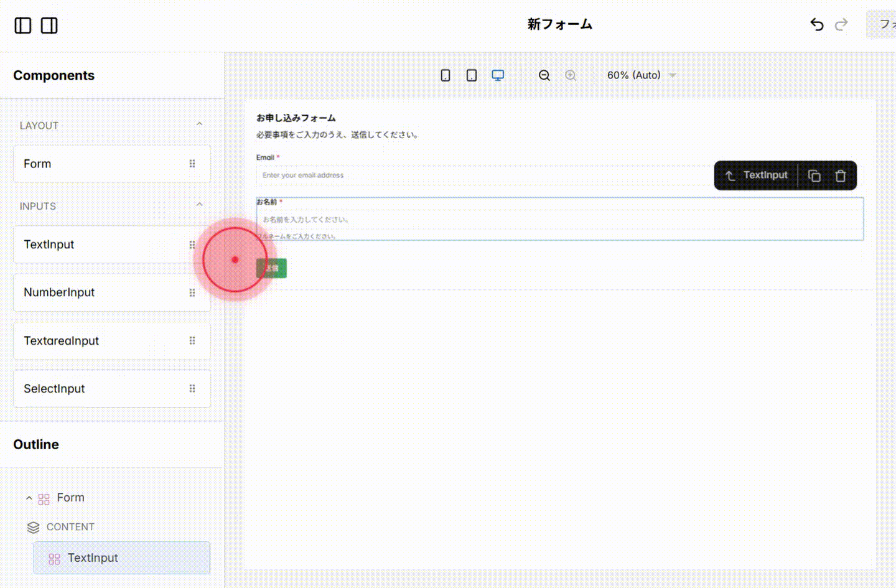Toggle the right sidebar panel
896x588 pixels.
(x=49, y=25)
